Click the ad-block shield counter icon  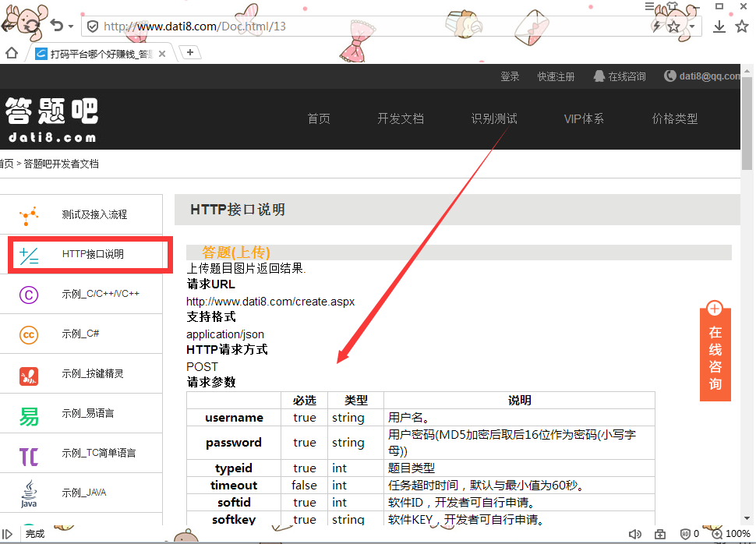pyautogui.click(x=689, y=534)
